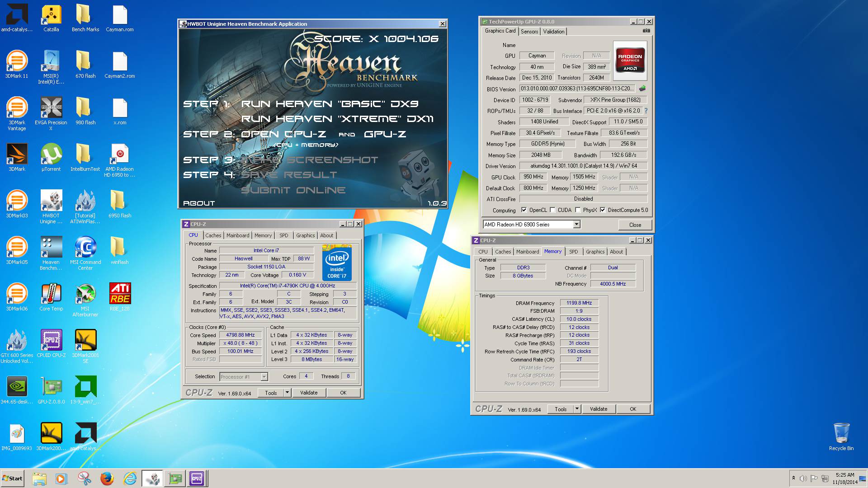Click the Close button in GPU-Z
868x488 pixels.
pyautogui.click(x=635, y=225)
